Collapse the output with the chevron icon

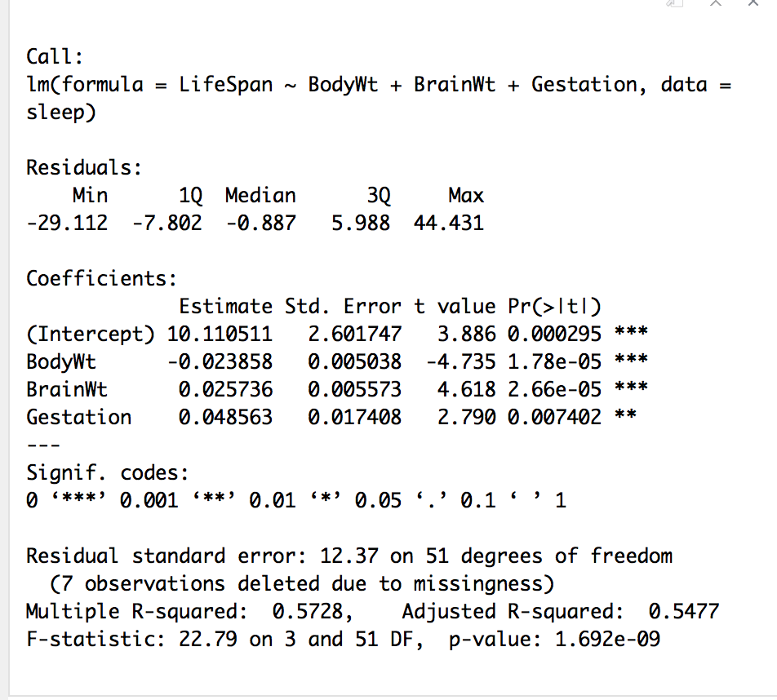click(716, 5)
